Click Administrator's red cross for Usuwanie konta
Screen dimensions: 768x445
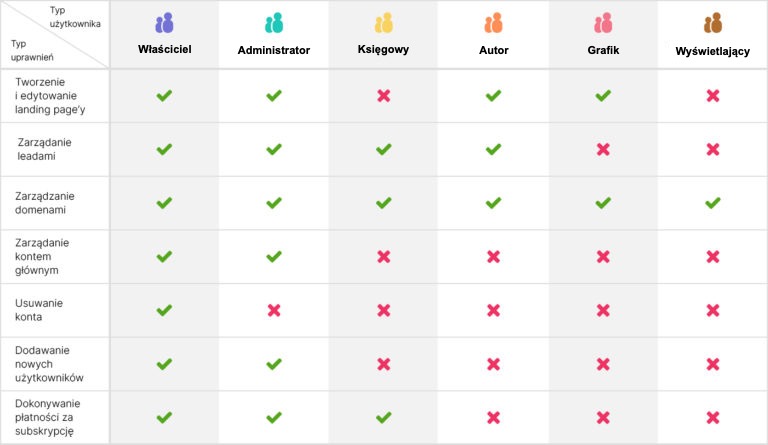coord(274,310)
